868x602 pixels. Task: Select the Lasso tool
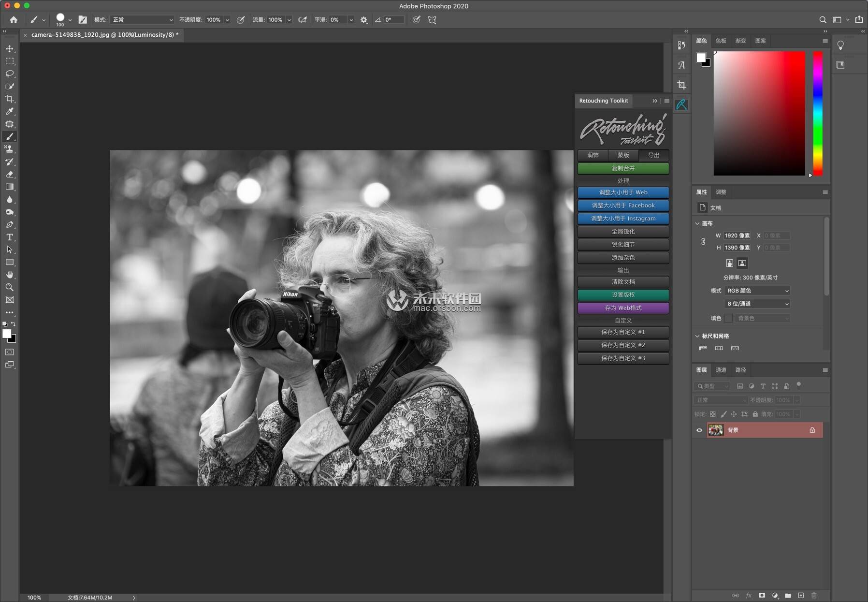tap(10, 74)
